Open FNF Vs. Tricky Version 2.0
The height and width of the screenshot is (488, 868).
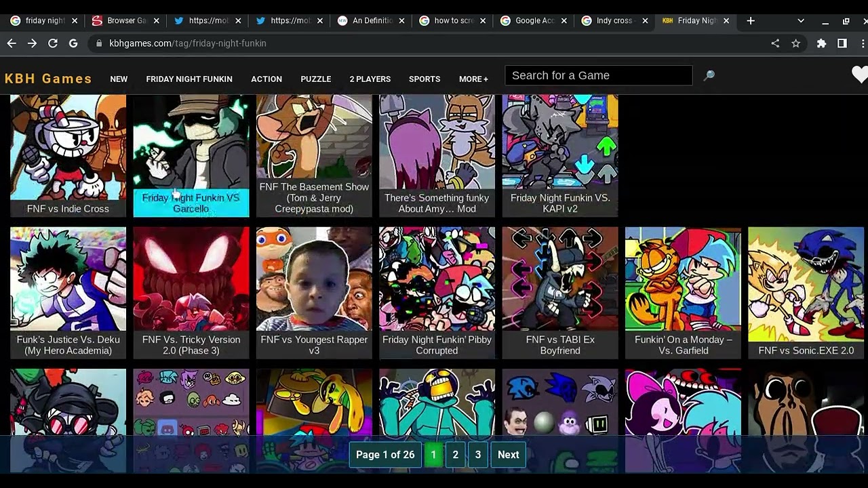tap(191, 293)
